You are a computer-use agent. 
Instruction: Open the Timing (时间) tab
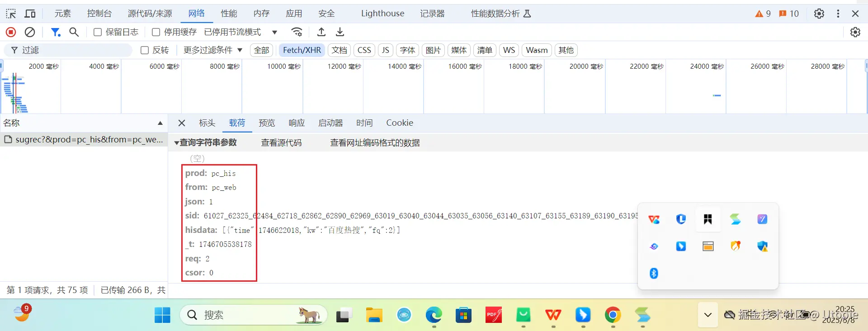click(x=364, y=123)
